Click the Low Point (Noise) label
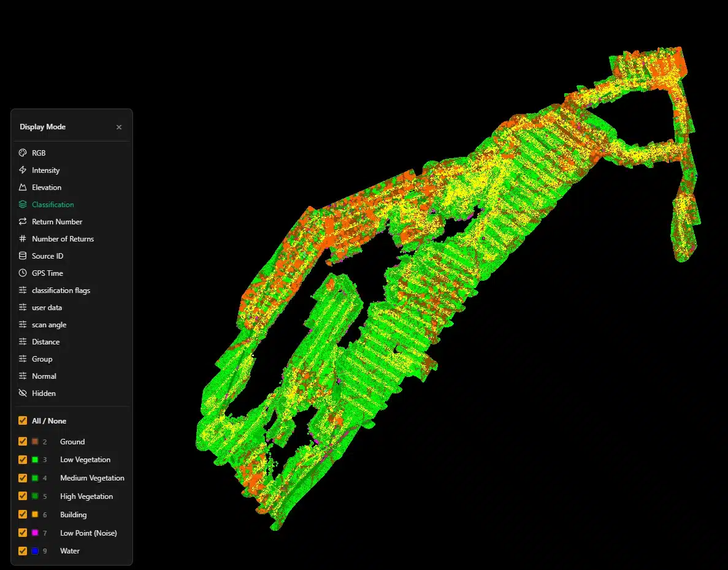Viewport: 728px width, 570px height. [x=89, y=533]
